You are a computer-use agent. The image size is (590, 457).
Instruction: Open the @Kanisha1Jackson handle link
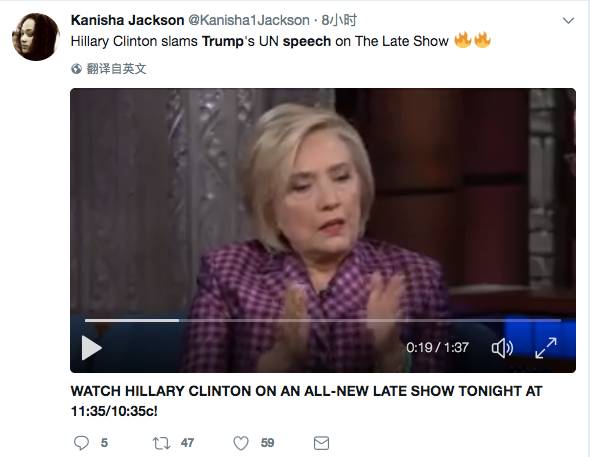249,20
